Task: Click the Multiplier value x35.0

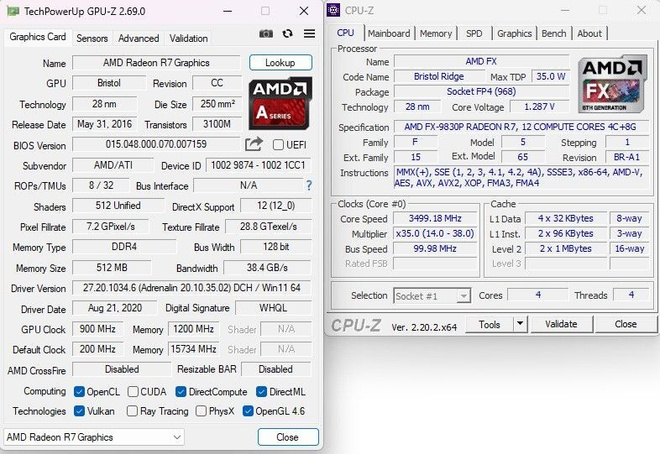Action: pyautogui.click(x=435, y=234)
